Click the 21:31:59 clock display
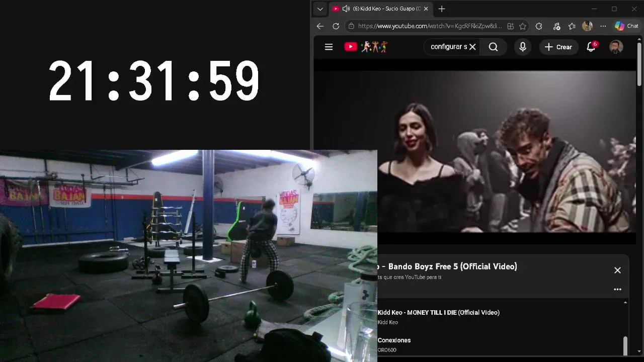644x362 pixels. (154, 80)
